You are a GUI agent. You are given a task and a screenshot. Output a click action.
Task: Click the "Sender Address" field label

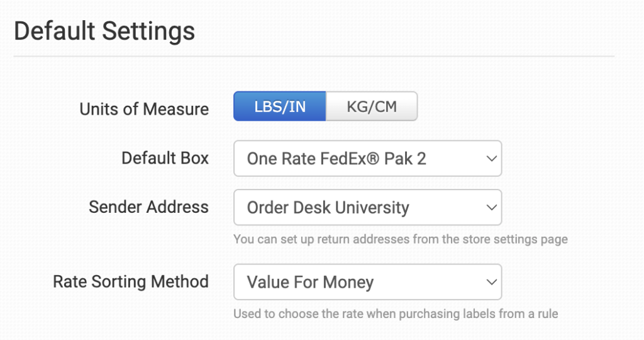point(148,207)
